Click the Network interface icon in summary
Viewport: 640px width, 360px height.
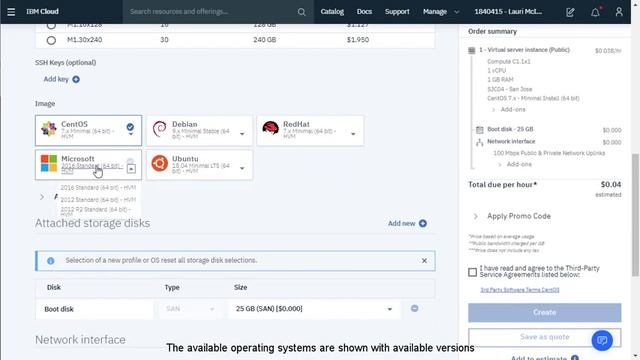[x=480, y=142]
